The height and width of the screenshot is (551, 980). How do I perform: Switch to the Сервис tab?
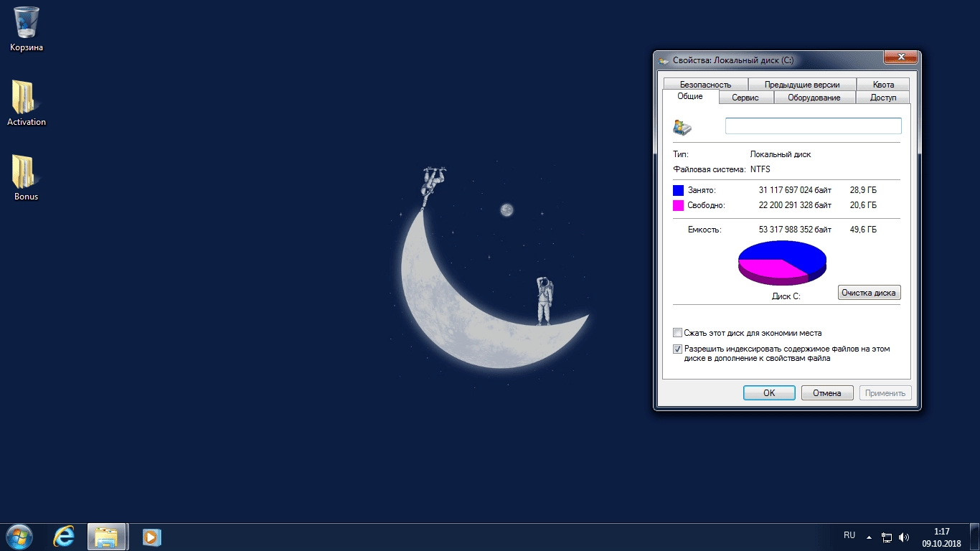(x=745, y=98)
